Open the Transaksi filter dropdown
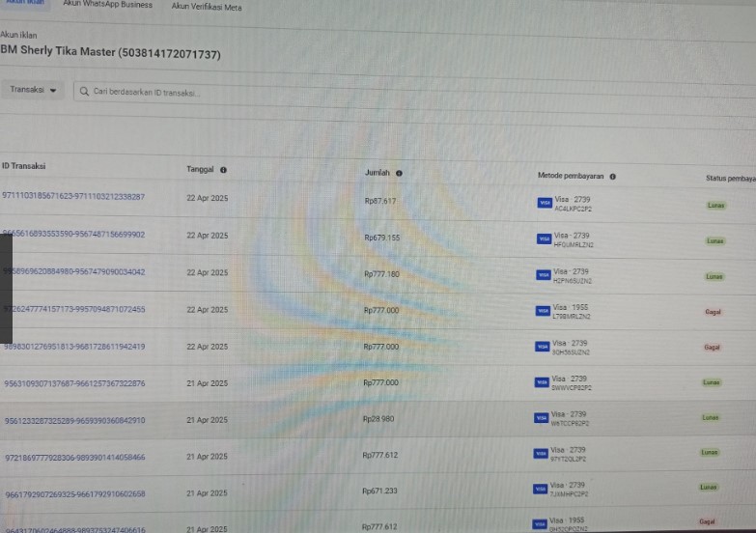 point(33,90)
